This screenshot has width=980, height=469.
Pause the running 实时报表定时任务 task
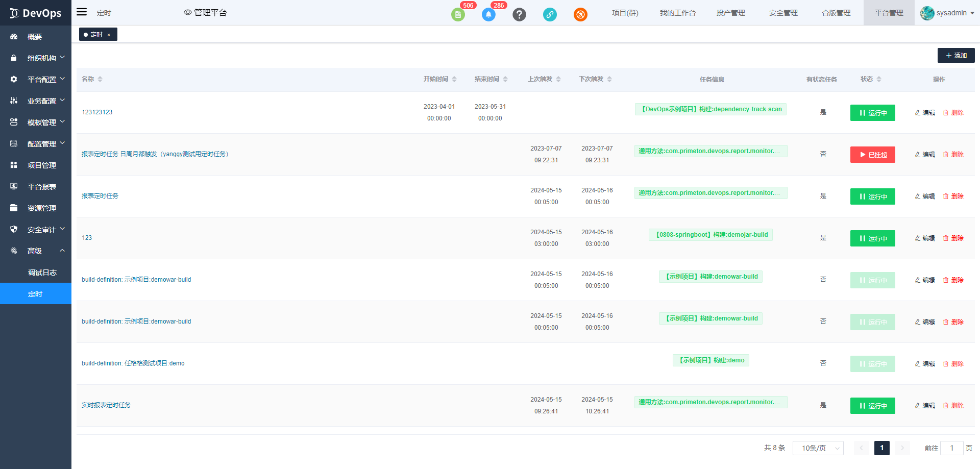pyautogui.click(x=872, y=406)
